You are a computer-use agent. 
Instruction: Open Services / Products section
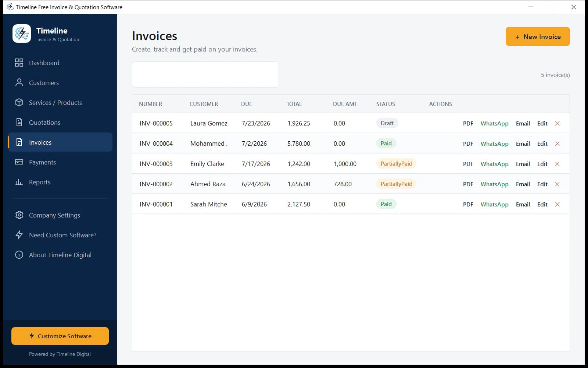tap(55, 103)
